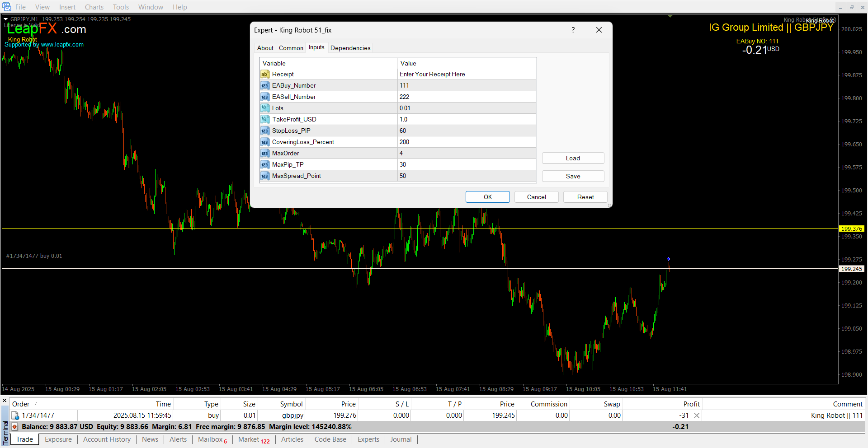Open the Account History terminal tab
Screen dimensions: 868x448
point(107,439)
